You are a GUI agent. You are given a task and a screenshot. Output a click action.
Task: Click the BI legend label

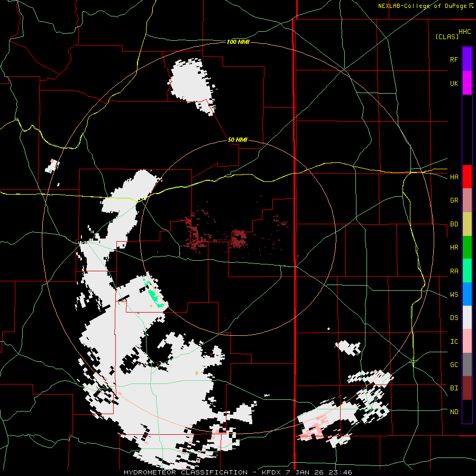pos(454,388)
